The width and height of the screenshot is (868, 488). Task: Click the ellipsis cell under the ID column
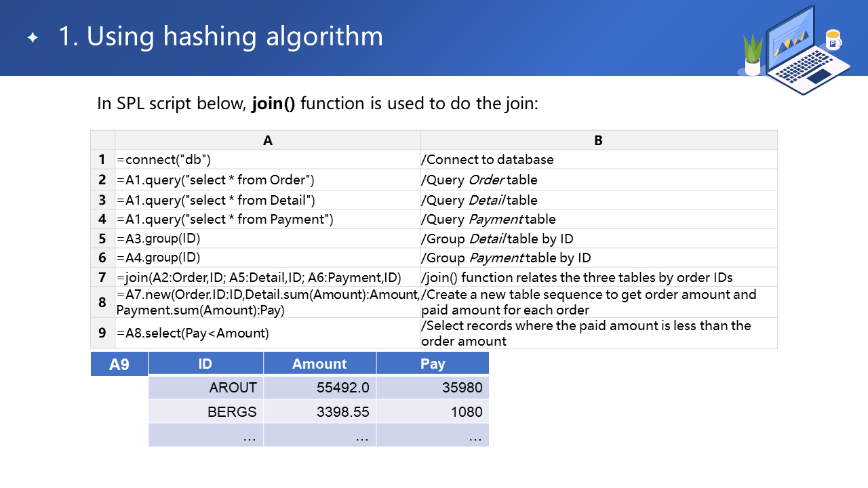coord(205,435)
